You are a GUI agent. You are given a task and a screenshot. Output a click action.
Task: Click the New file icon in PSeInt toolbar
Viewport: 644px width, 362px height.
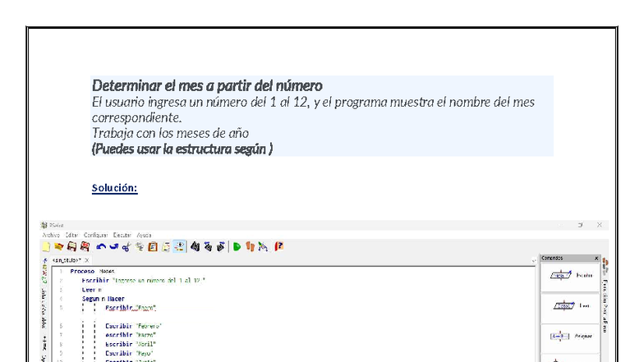46,246
